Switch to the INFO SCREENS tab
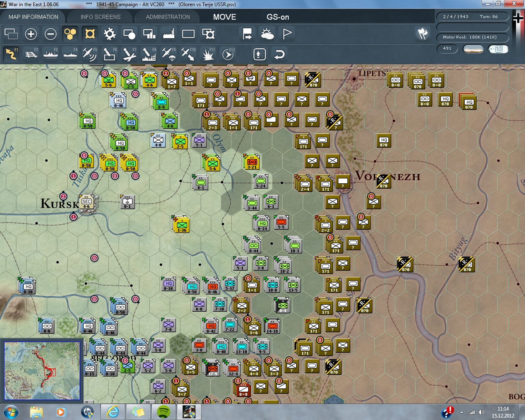 pos(100,17)
